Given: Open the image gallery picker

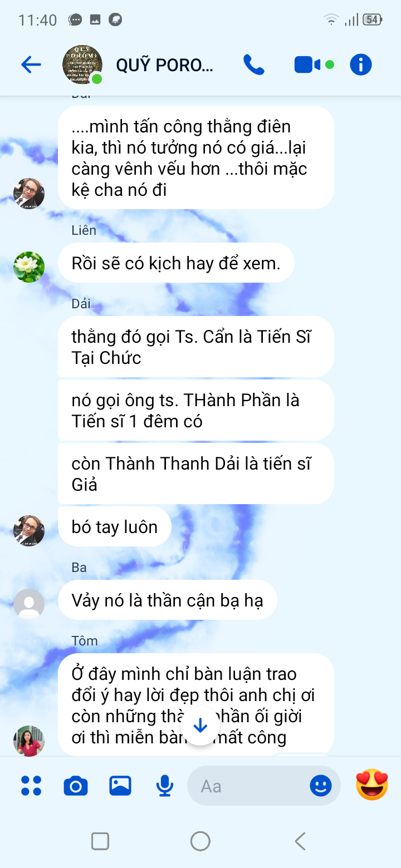Looking at the screenshot, I should pyautogui.click(x=120, y=786).
